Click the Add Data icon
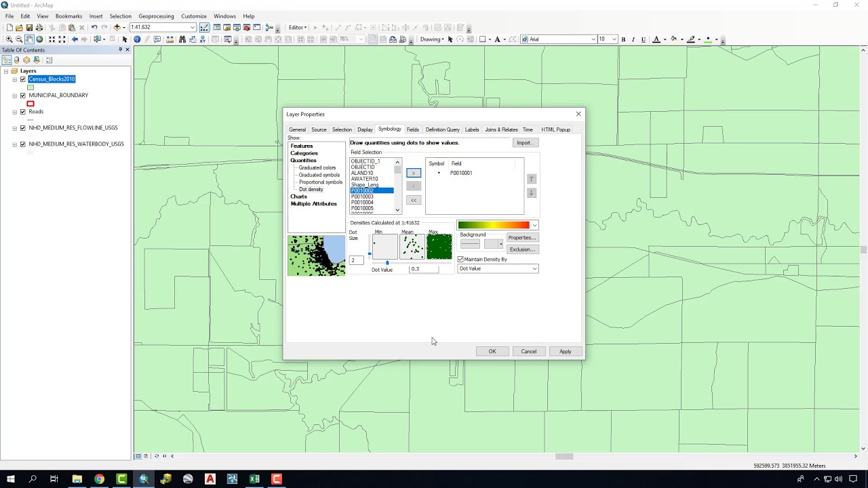 pos(117,28)
